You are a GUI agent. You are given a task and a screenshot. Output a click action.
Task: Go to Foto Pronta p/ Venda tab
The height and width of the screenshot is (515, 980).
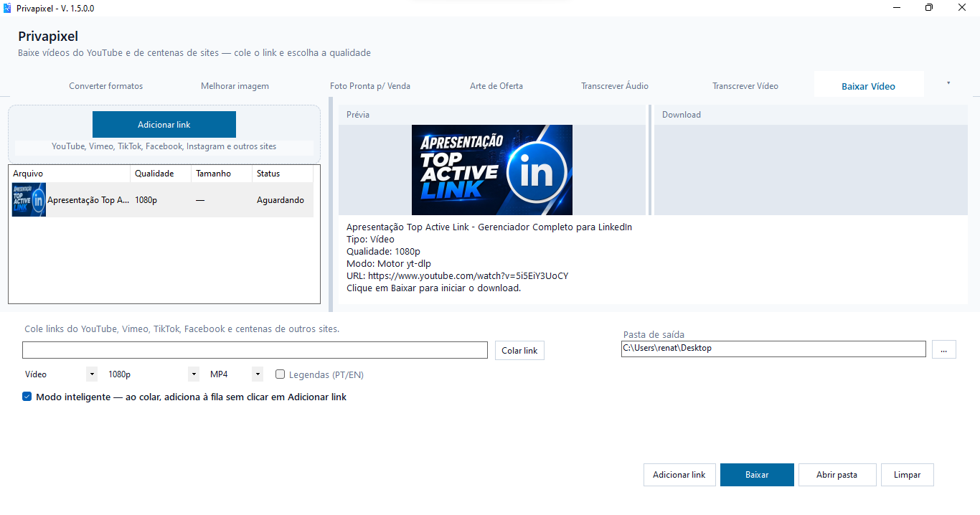[x=370, y=86]
